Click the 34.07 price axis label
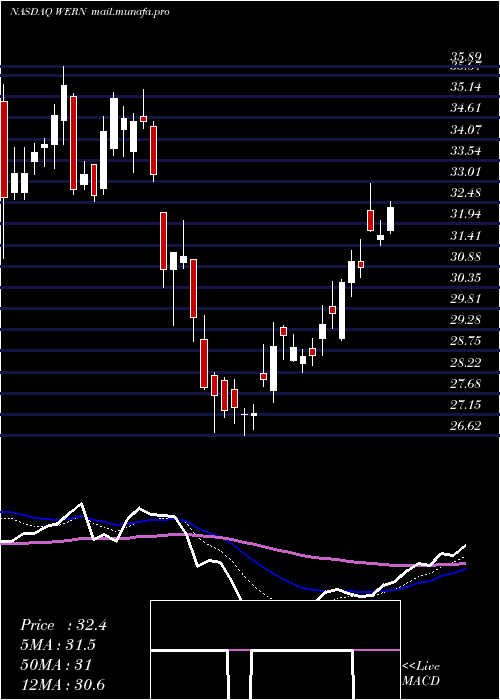The height and width of the screenshot is (700, 500). pyautogui.click(x=466, y=130)
